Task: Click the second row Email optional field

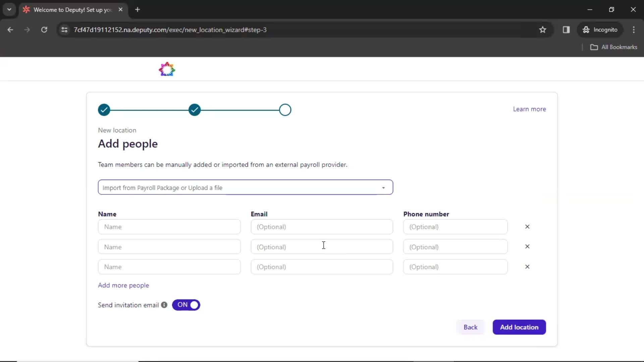Action: 322,247
